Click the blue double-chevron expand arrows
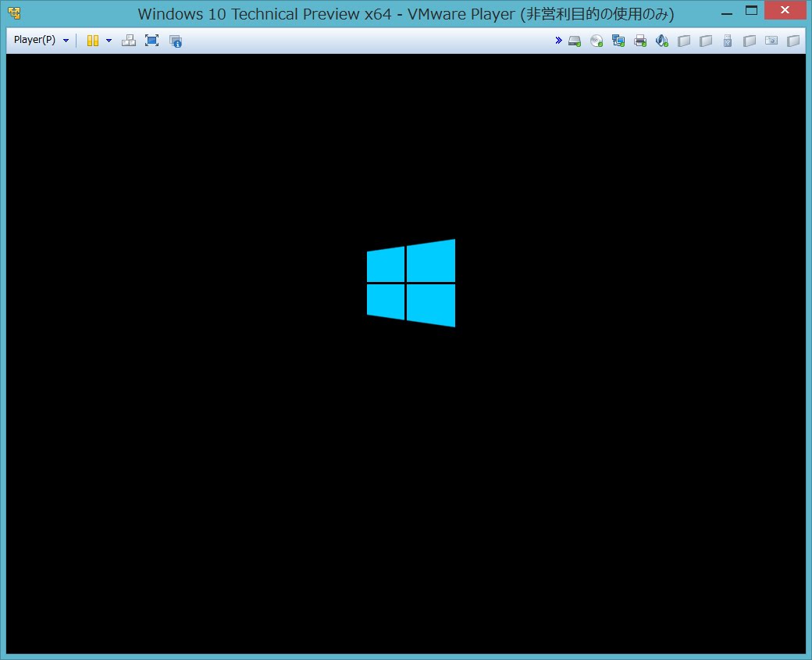The height and width of the screenshot is (660, 812). tap(558, 41)
